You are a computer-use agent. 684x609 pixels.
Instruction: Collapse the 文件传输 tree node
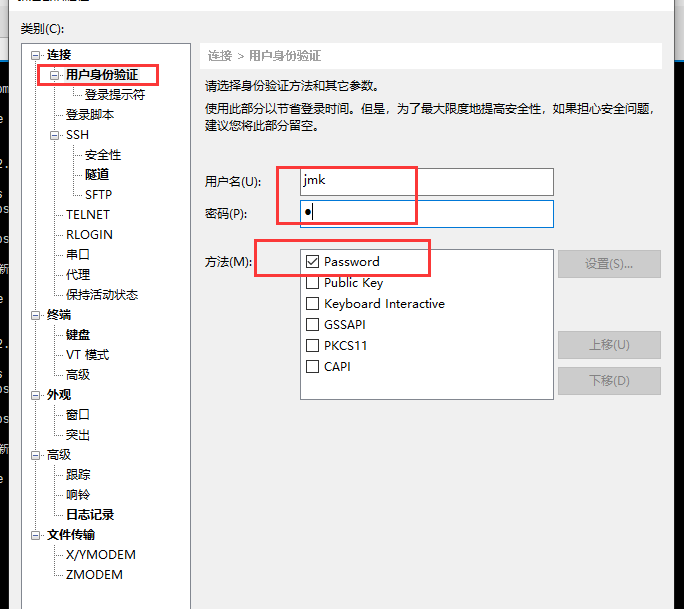point(37,535)
